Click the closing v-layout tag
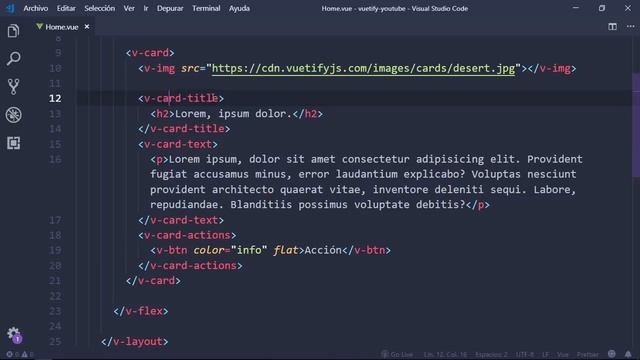 pyautogui.click(x=134, y=342)
